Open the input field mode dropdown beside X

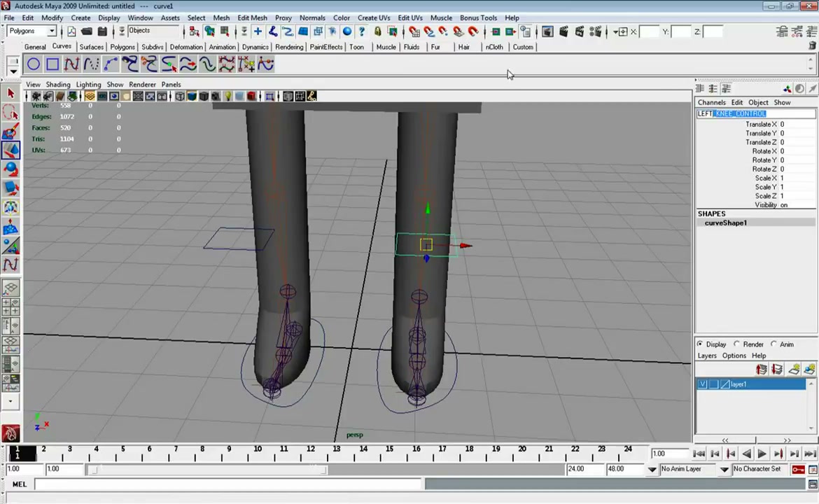(x=620, y=32)
